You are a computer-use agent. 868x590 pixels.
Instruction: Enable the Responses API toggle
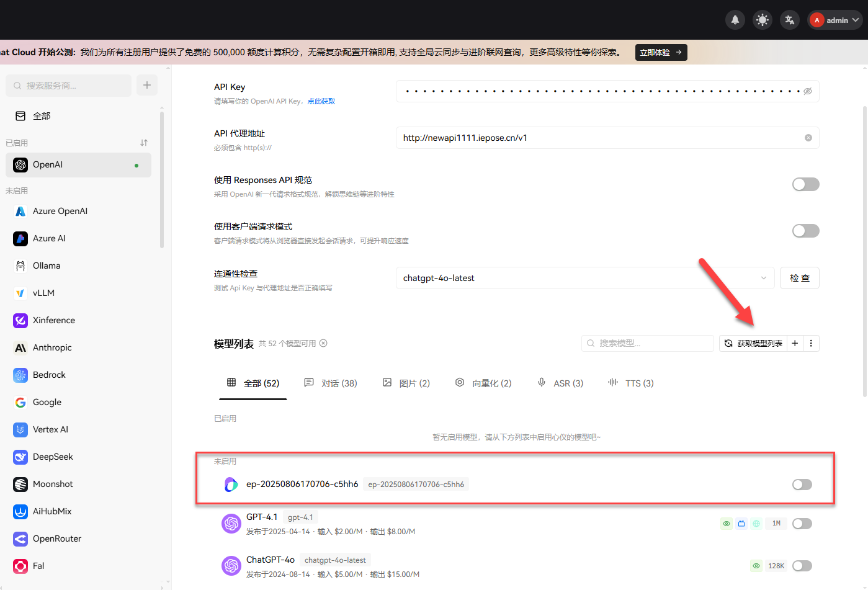(x=805, y=184)
